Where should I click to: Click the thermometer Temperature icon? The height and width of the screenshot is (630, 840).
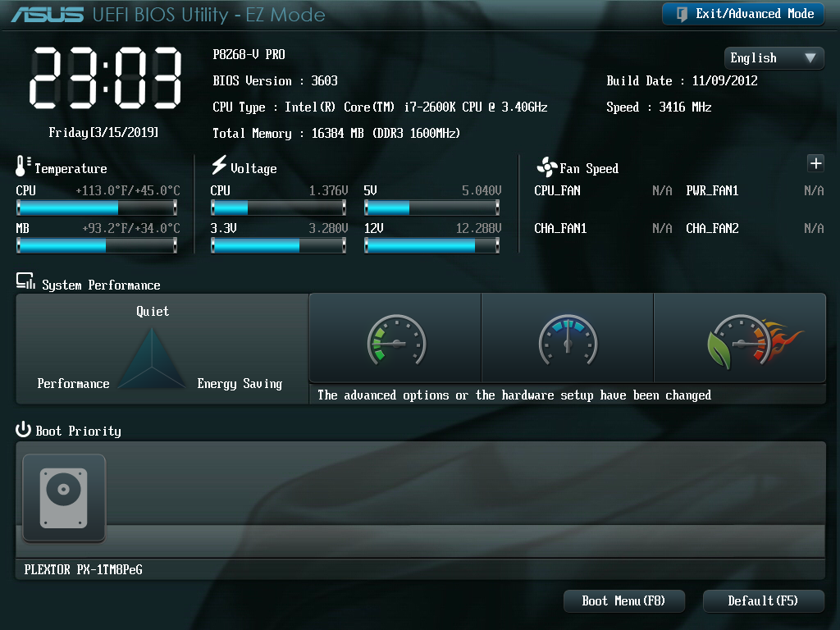(x=22, y=166)
